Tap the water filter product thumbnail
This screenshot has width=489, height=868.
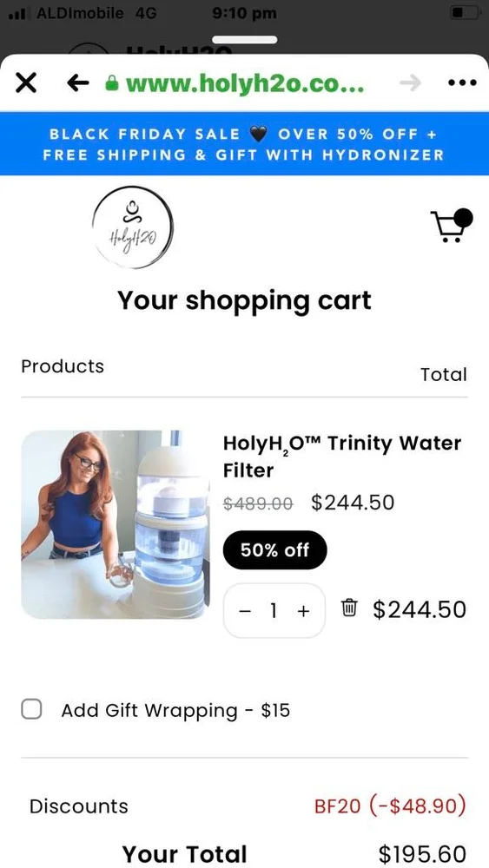(116, 524)
